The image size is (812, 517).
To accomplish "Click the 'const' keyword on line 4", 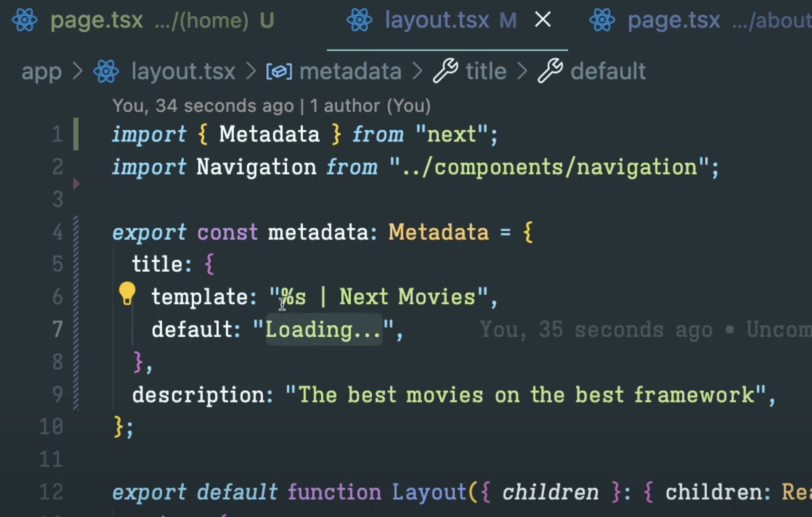I will click(x=228, y=232).
